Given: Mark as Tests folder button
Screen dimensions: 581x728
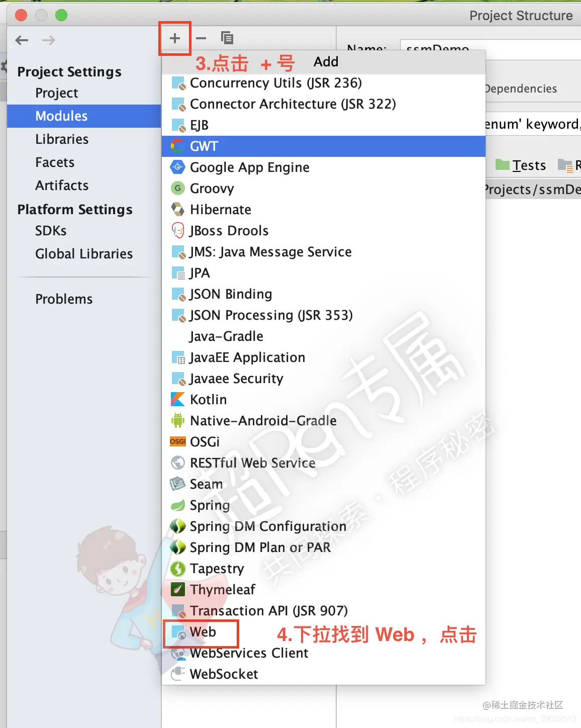Looking at the screenshot, I should click(521, 165).
